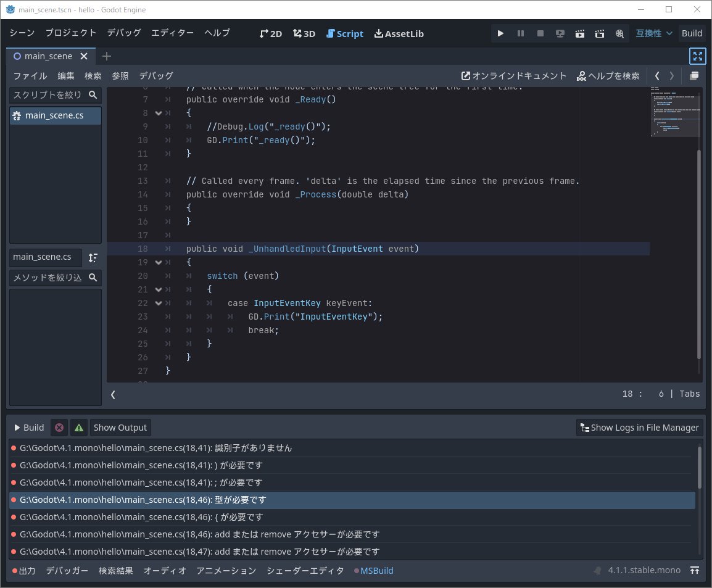Open the プロジェクト menu
The image size is (712, 588).
coord(71,33)
